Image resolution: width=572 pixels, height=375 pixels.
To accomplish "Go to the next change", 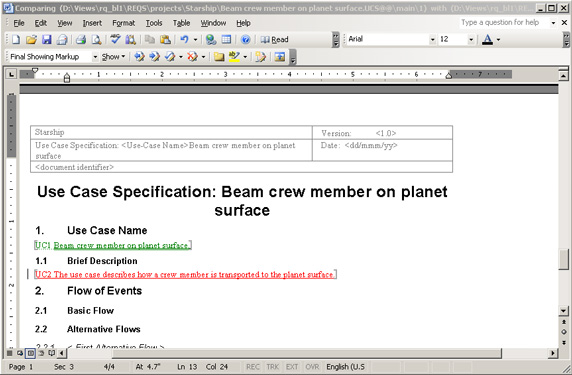I will click(154, 57).
